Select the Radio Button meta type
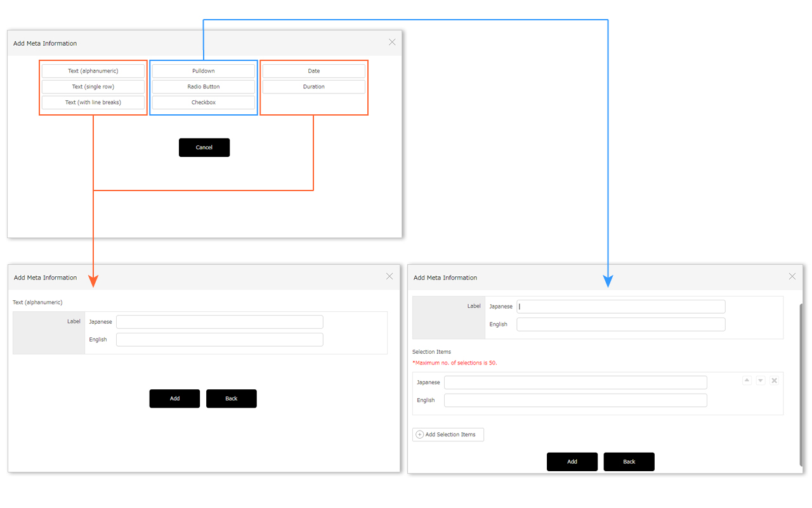The image size is (812, 508). 204,86
